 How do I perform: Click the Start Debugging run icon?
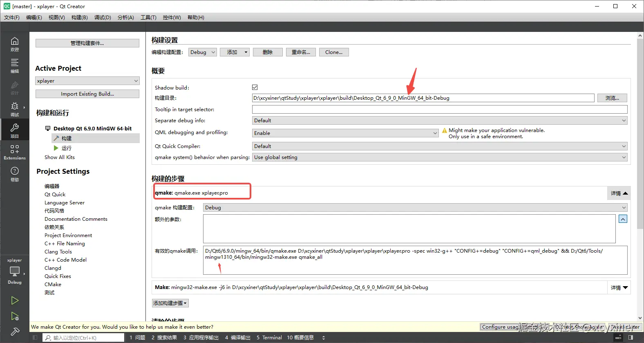click(x=15, y=316)
